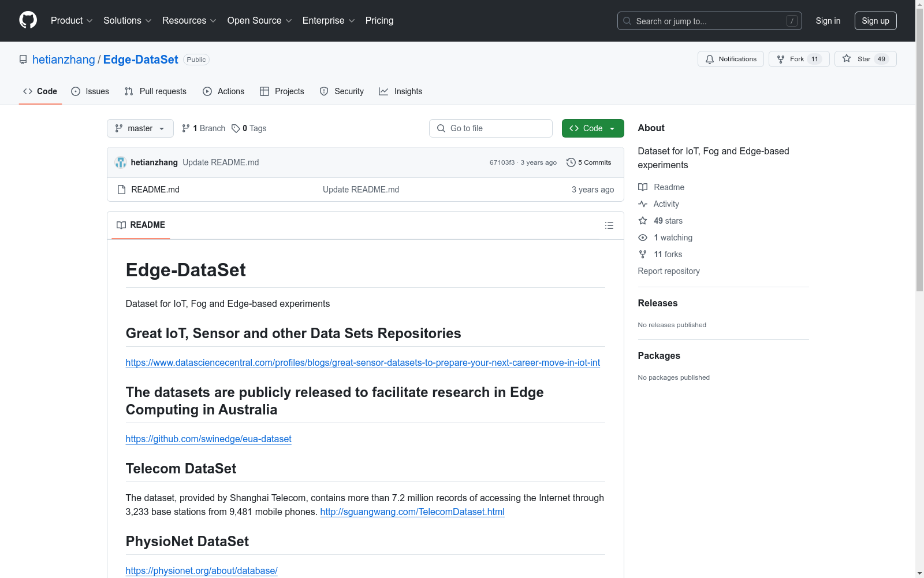Click the magnifier icon in search bar
This screenshot has height=578, width=924.
[x=627, y=21]
